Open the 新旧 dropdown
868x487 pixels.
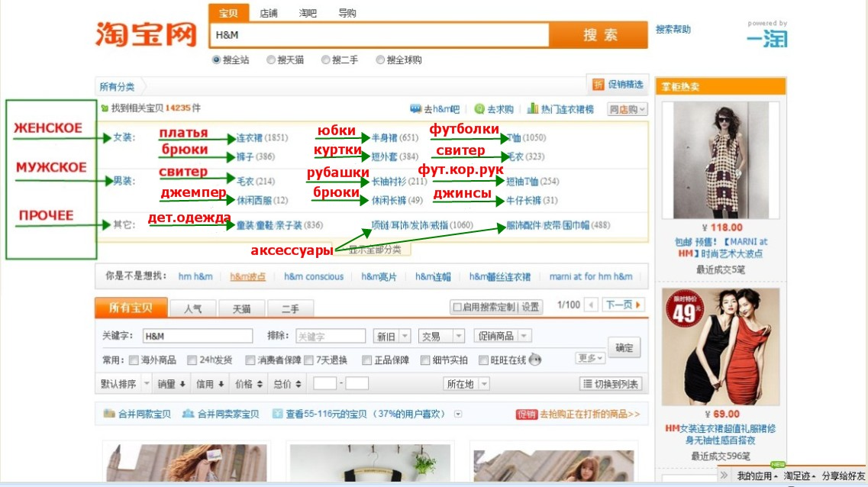coord(392,336)
